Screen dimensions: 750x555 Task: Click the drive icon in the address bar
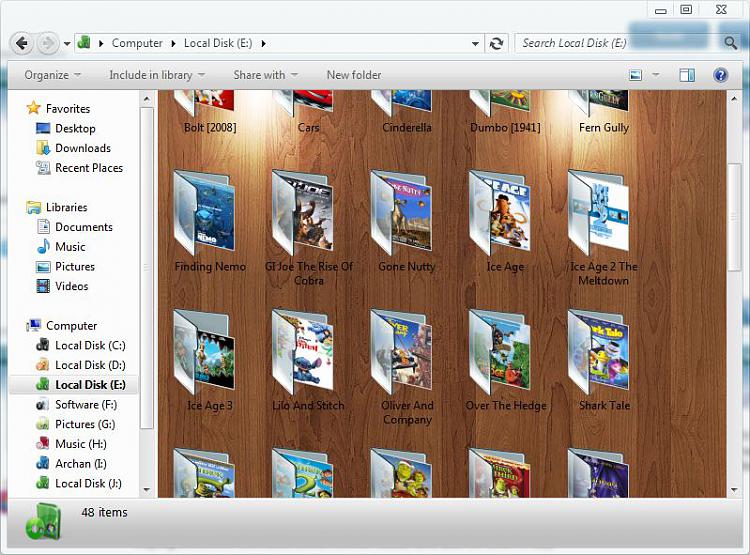tap(84, 43)
